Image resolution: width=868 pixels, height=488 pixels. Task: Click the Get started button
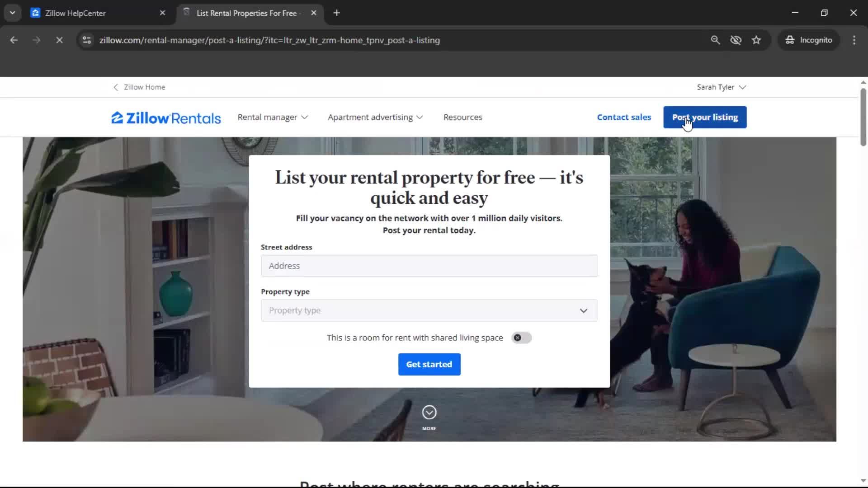click(429, 364)
